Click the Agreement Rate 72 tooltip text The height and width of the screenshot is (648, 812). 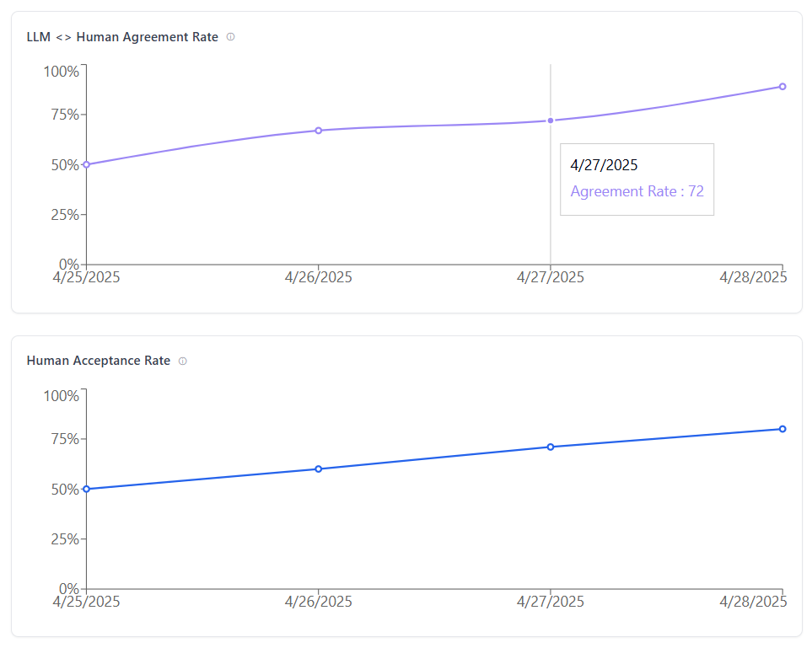[637, 191]
